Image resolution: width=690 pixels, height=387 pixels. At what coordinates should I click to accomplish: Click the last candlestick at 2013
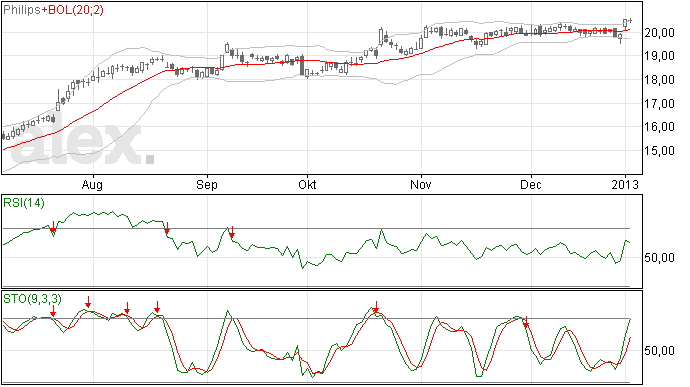click(630, 20)
